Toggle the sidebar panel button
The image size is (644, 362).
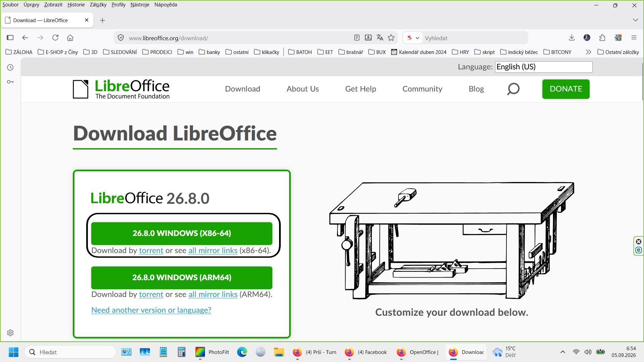pyautogui.click(x=10, y=38)
